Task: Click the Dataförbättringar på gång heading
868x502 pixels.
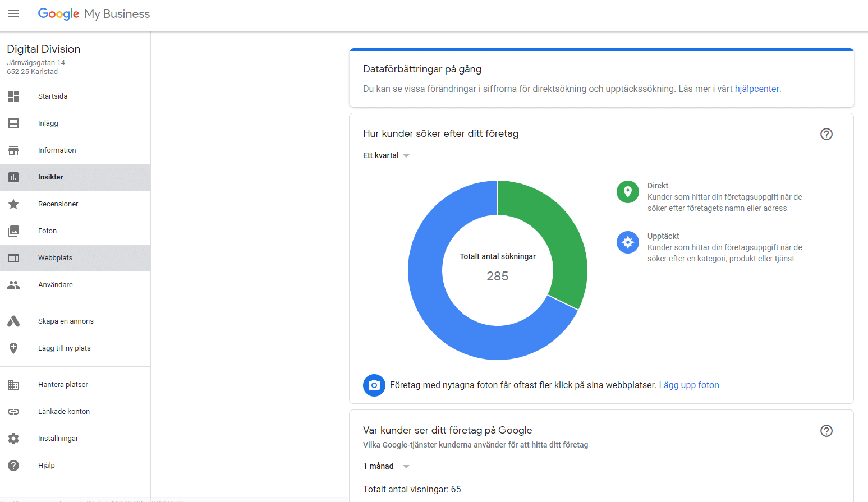Action: pos(422,69)
